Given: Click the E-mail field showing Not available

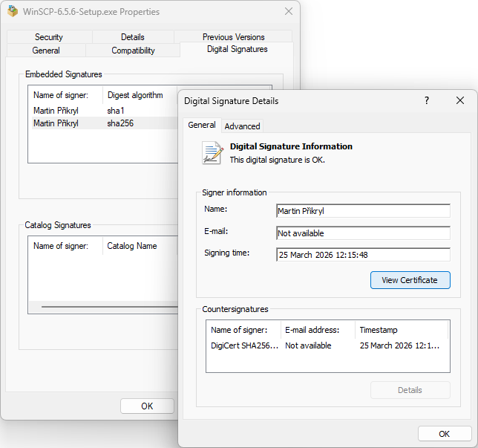Looking at the screenshot, I should point(362,233).
